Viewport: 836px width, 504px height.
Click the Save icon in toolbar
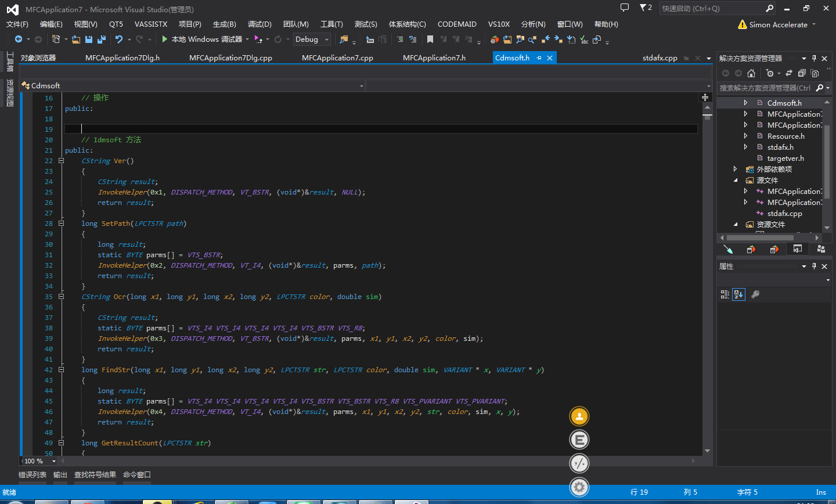click(x=89, y=39)
